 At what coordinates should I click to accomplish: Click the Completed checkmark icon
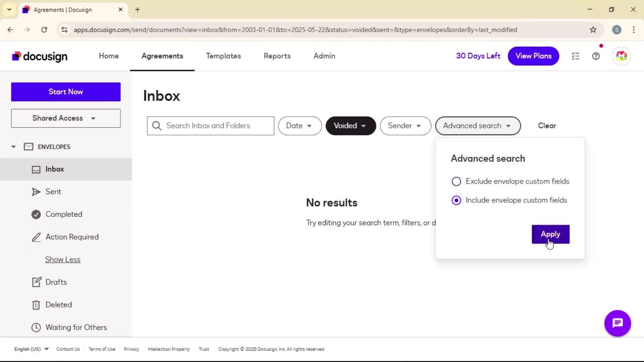tap(36, 214)
